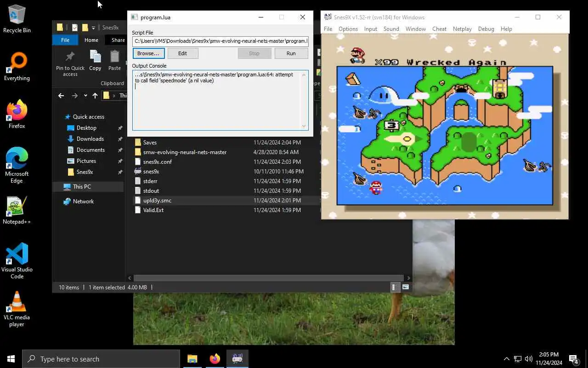Open the Recycle Bin desktop icon
Image resolution: width=588 pixels, height=368 pixels.
(17, 19)
